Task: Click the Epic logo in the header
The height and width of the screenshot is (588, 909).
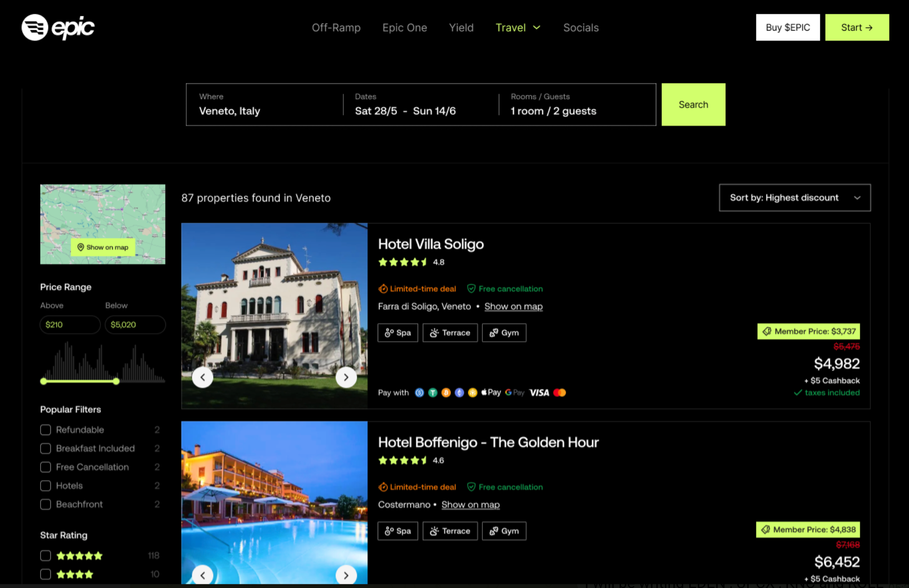Action: click(x=58, y=27)
